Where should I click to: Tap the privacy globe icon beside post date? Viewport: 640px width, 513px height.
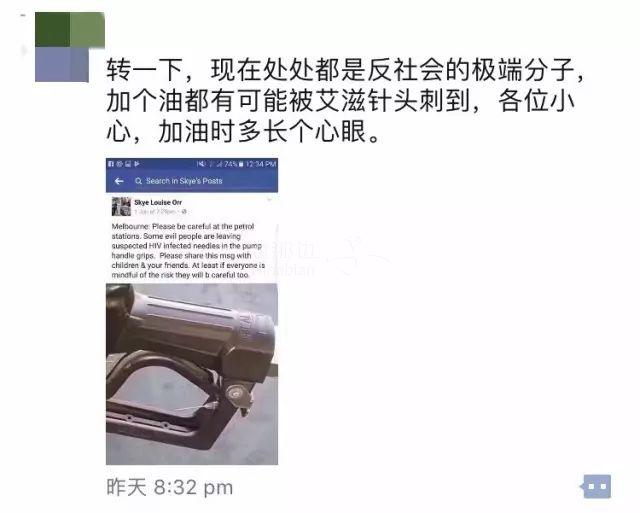[x=184, y=211]
